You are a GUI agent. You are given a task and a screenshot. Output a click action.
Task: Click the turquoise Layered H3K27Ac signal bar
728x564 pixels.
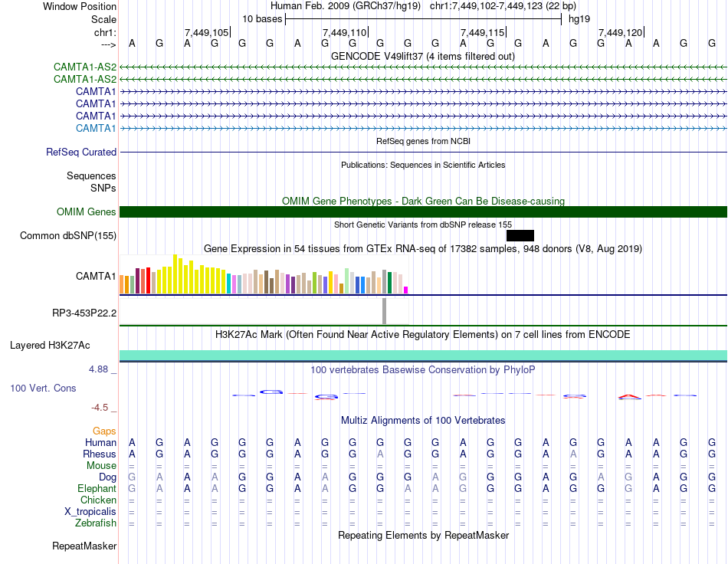click(423, 355)
